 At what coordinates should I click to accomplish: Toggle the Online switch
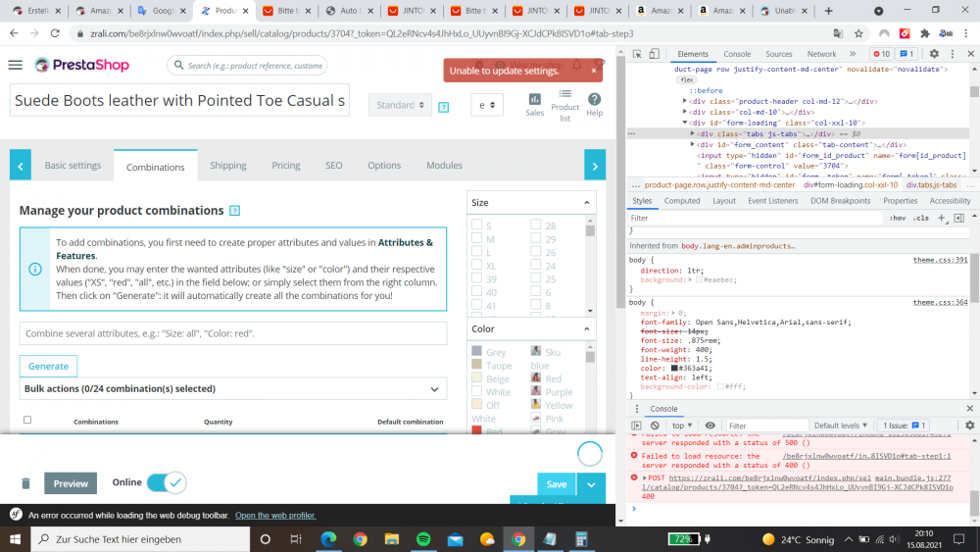click(167, 482)
